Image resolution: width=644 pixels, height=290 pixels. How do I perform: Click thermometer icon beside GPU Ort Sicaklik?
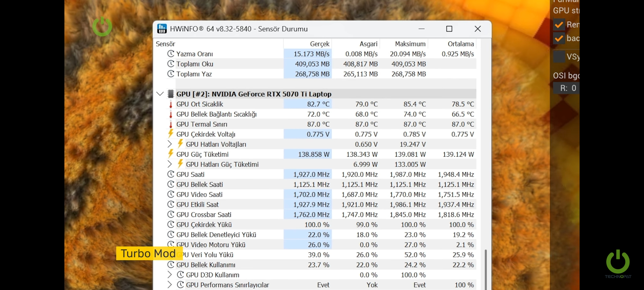171,104
